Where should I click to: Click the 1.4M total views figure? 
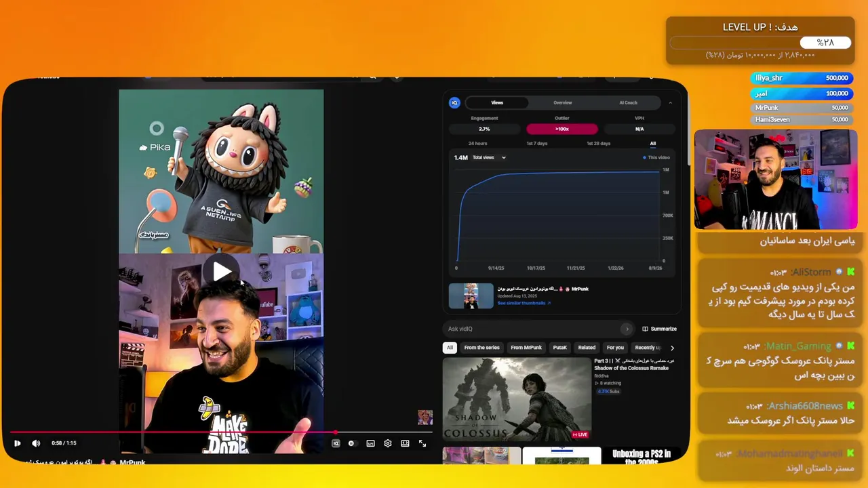click(x=461, y=157)
